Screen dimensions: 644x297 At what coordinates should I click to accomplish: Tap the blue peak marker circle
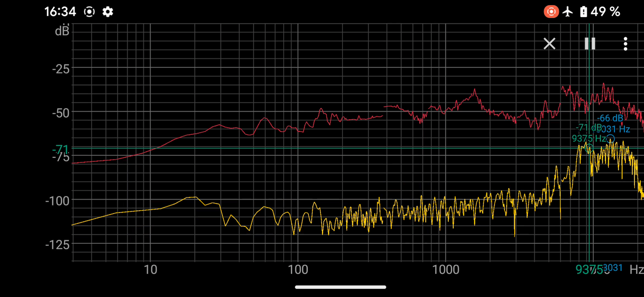610,139
